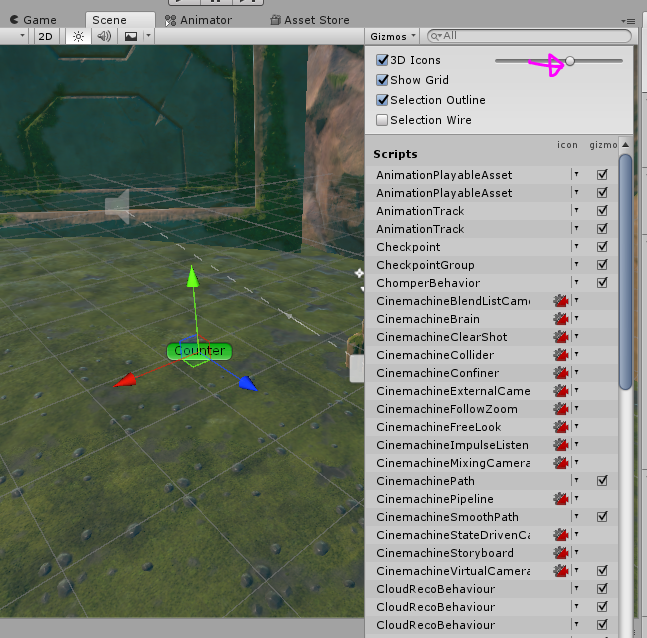The width and height of the screenshot is (647, 638).
Task: Click the CinemachineCollider camera icon
Action: pyautogui.click(x=561, y=354)
